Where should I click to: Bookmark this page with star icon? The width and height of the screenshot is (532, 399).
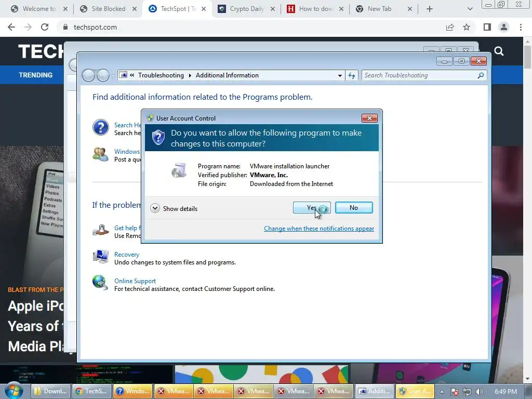[x=467, y=27]
